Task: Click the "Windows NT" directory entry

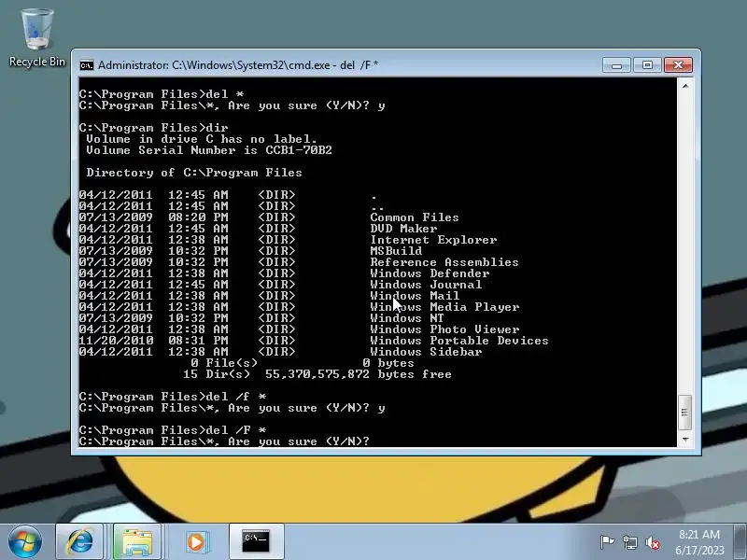Action: (407, 318)
